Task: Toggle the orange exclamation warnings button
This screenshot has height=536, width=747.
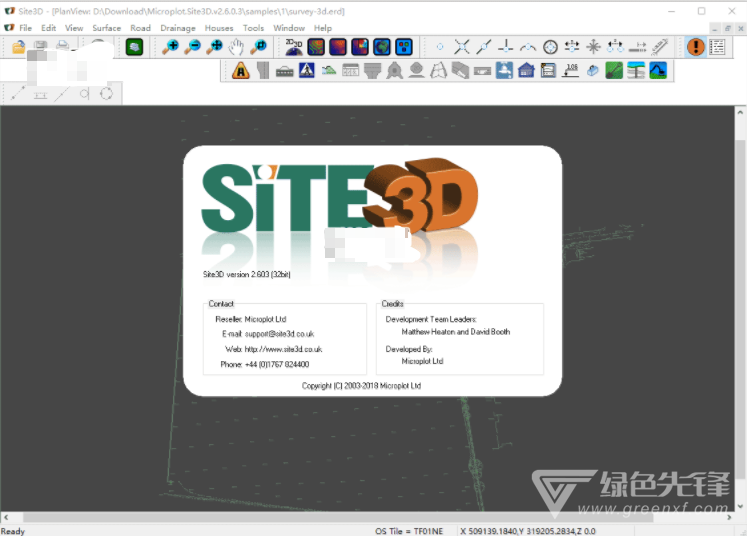Action: [696, 47]
